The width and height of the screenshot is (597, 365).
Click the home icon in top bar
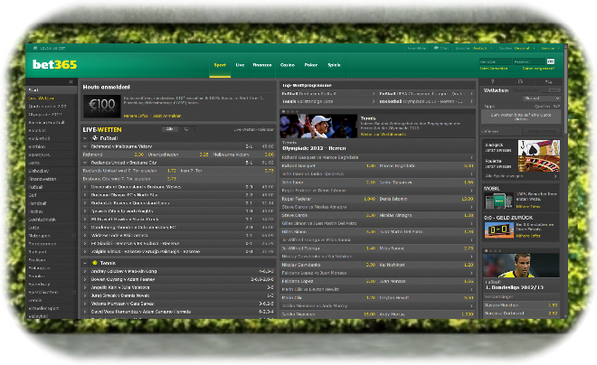pos(35,48)
